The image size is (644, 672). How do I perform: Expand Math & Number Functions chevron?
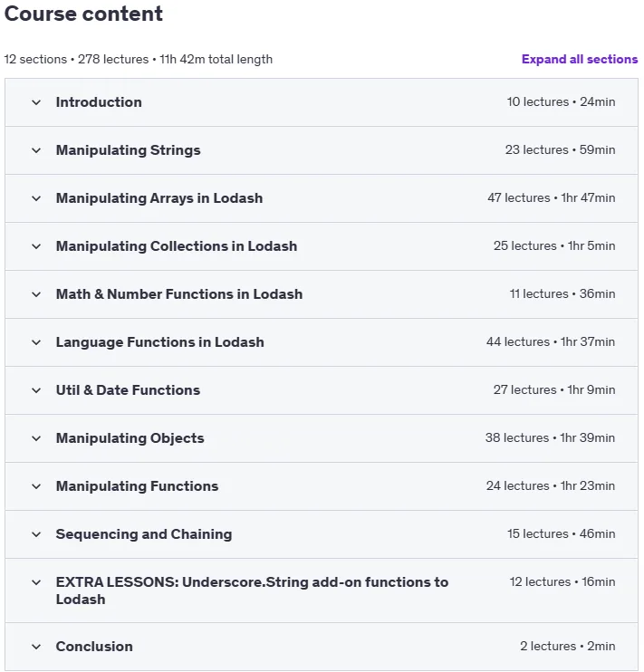pyautogui.click(x=36, y=294)
